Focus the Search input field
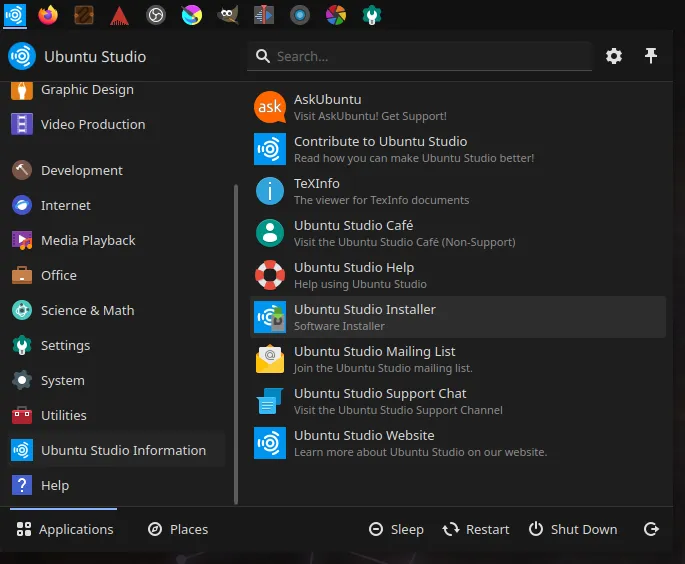The image size is (685, 564). click(x=430, y=56)
